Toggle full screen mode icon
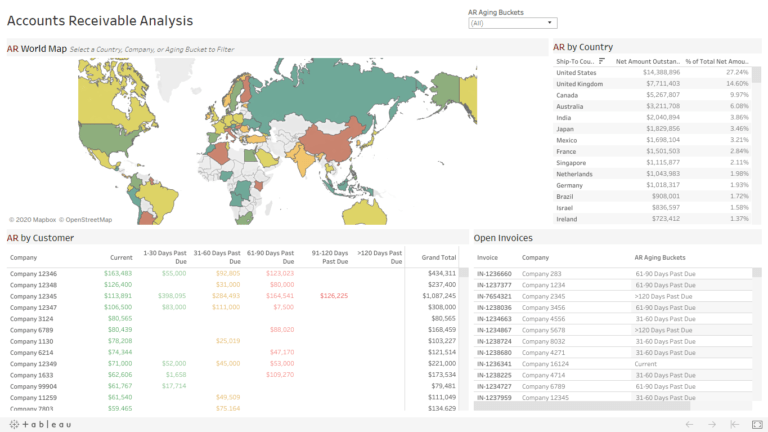This screenshot has height=432, width=768. pyautogui.click(x=757, y=424)
